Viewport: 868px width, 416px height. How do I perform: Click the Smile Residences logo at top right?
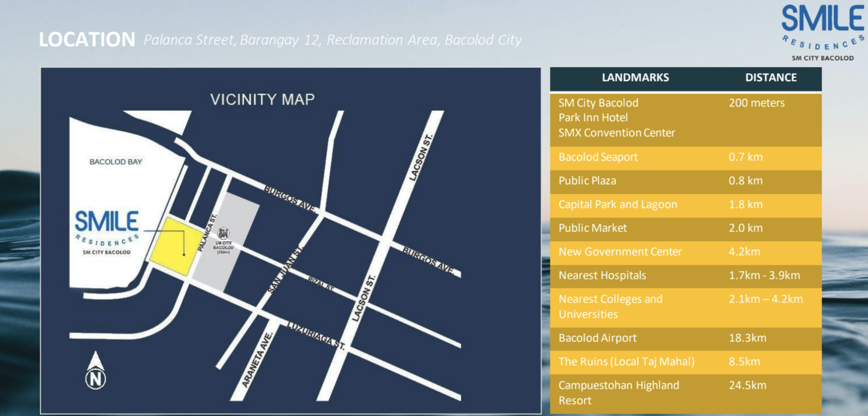pyautogui.click(x=823, y=33)
